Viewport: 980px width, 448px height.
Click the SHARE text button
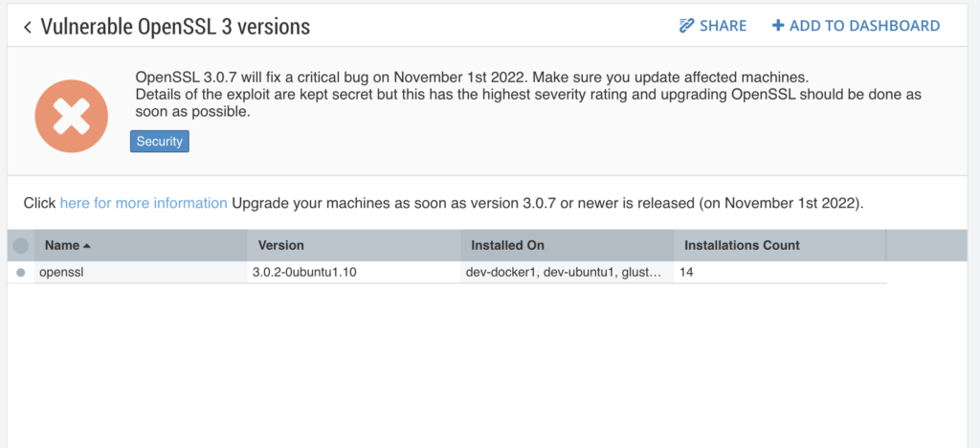723,26
